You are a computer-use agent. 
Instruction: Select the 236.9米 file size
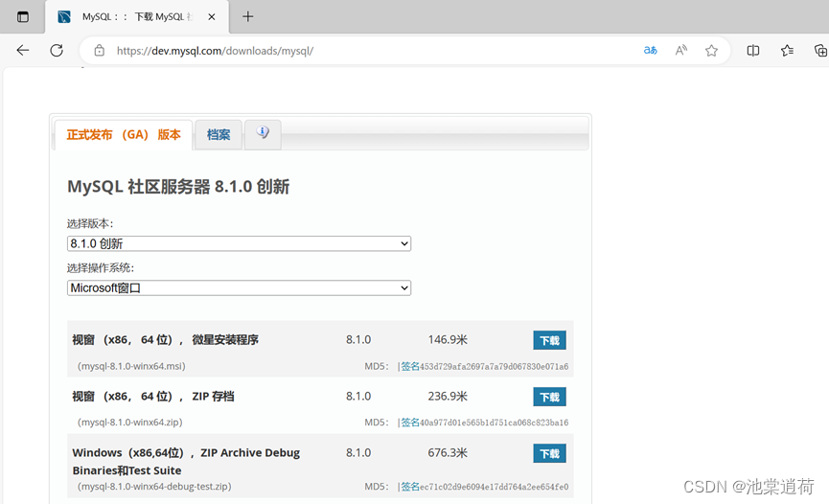tap(448, 397)
